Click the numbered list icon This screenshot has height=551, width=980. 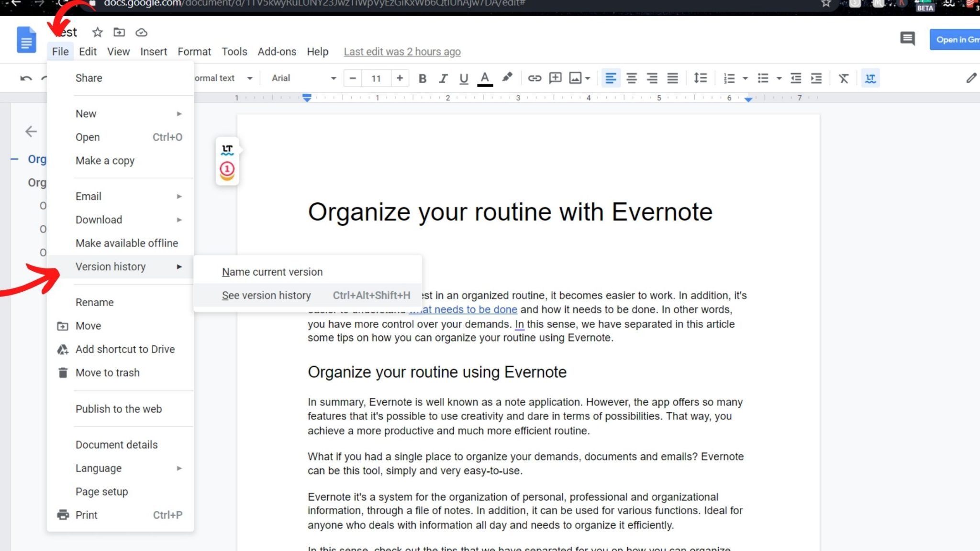(729, 78)
